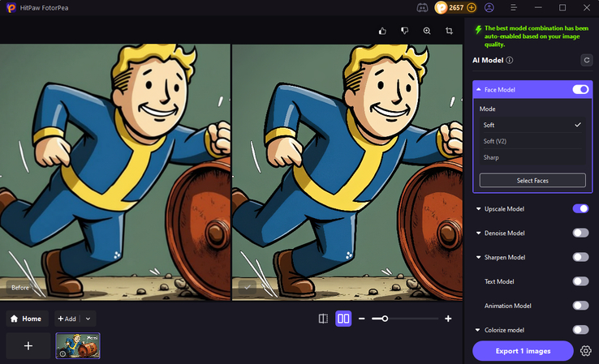Click the zoom level slider handle

(x=385, y=319)
